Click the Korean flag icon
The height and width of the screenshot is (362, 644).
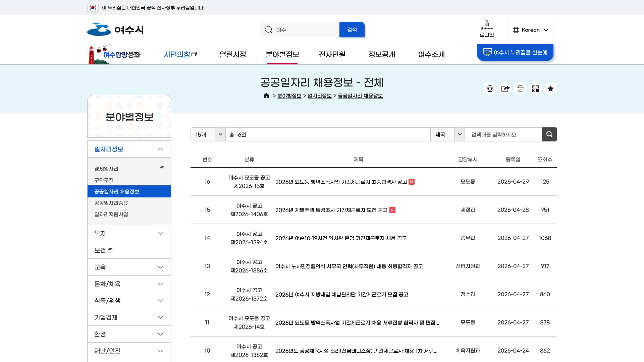pyautogui.click(x=93, y=7)
